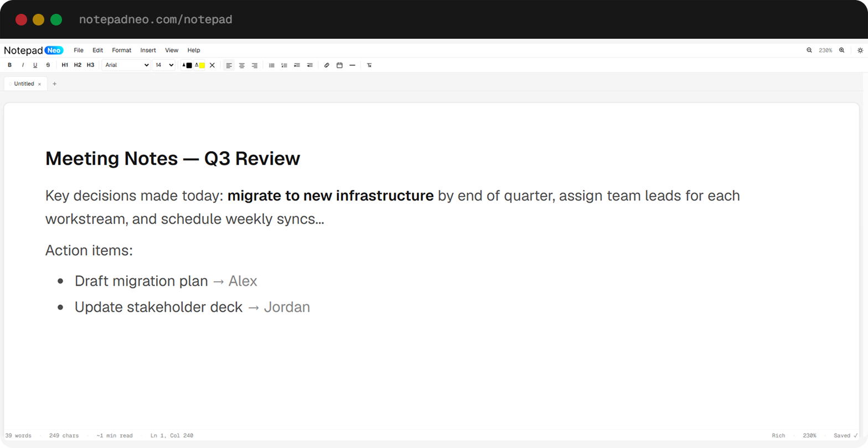This screenshot has height=448, width=868.
Task: Open the Insert menu
Action: [x=148, y=50]
